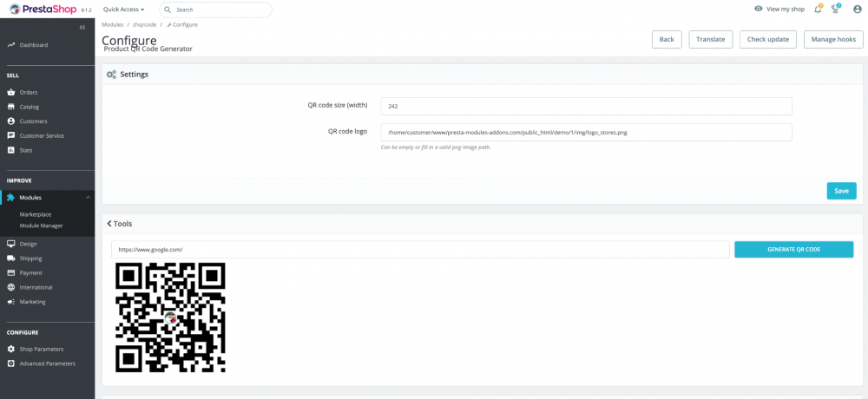868x399 pixels.
Task: Click the Orders basket icon
Action: click(10, 93)
